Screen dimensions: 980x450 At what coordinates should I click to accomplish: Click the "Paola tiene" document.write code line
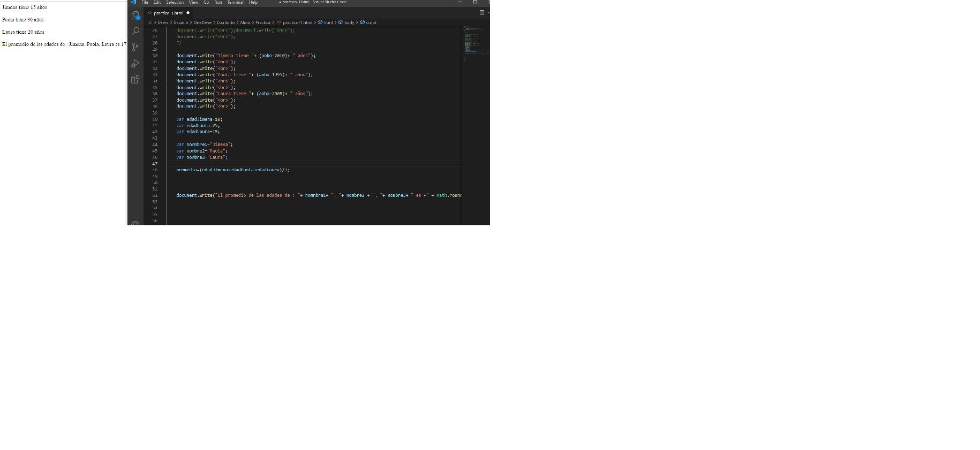tap(245, 75)
